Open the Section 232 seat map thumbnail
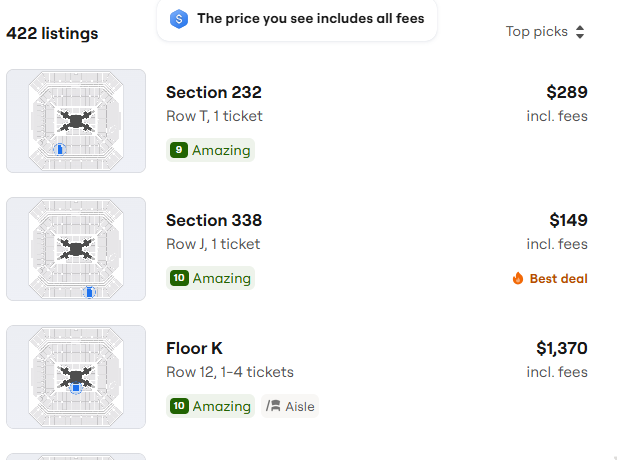Viewport: 617px width, 460px height. tap(76, 121)
